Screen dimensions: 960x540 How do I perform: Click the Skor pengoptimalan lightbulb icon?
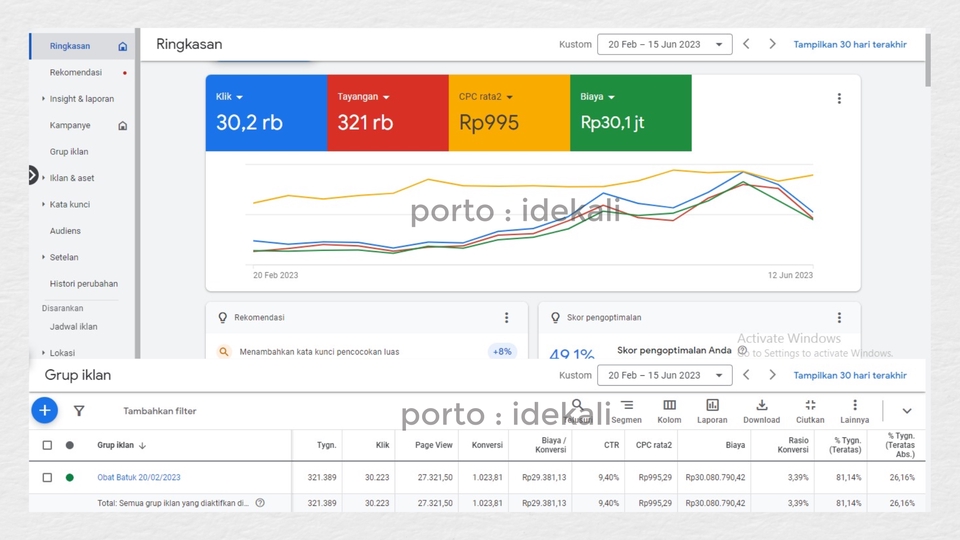555,318
